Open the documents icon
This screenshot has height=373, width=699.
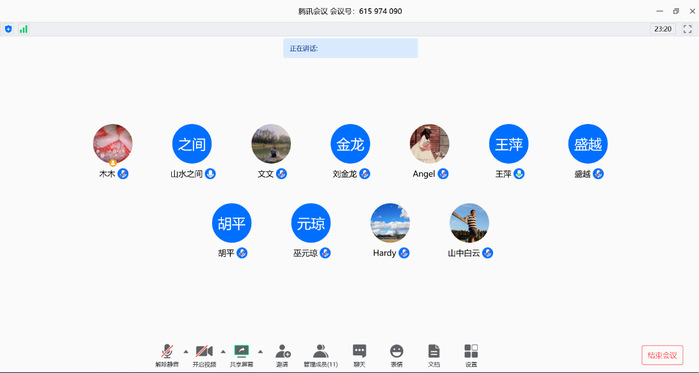point(433,355)
